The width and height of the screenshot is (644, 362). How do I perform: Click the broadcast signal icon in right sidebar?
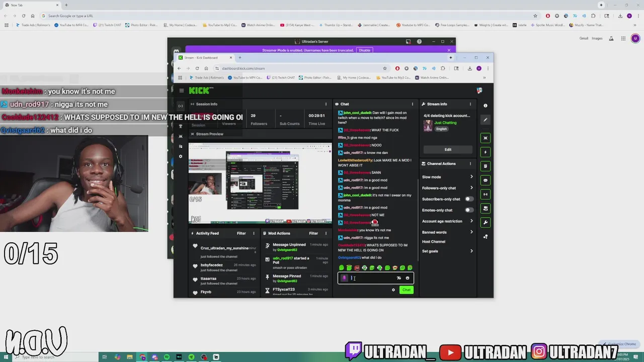click(486, 194)
